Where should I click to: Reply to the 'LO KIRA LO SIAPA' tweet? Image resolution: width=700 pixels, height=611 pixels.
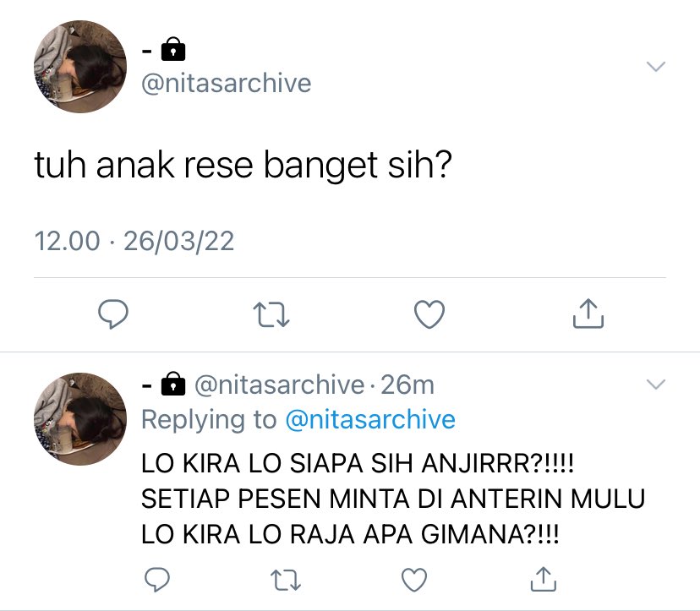click(157, 580)
